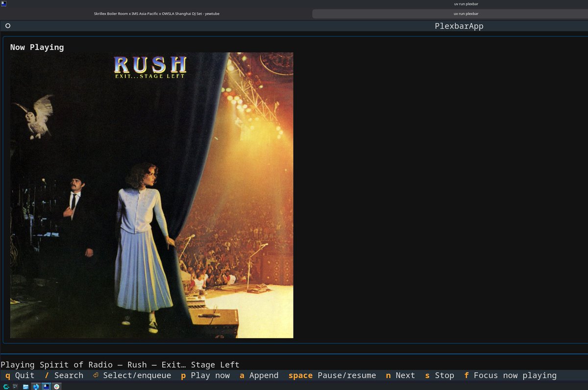Click the Select/enqueue footer action
Screen dimensions: 588x390
(132, 375)
